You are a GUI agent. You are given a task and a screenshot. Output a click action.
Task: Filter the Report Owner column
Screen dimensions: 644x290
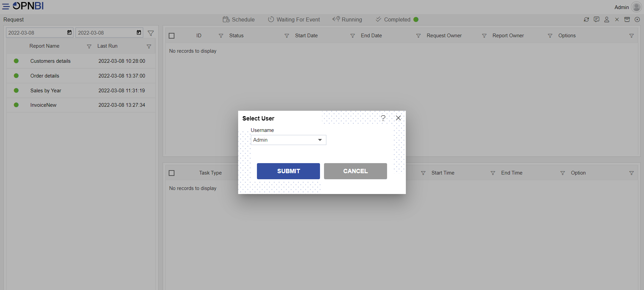point(550,36)
